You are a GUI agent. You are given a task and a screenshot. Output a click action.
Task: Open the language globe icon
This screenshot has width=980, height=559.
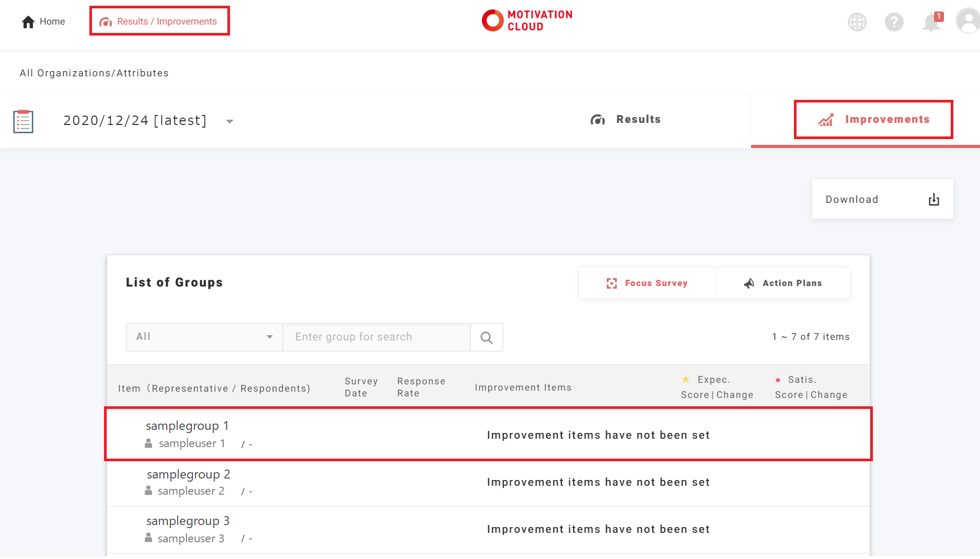click(857, 22)
